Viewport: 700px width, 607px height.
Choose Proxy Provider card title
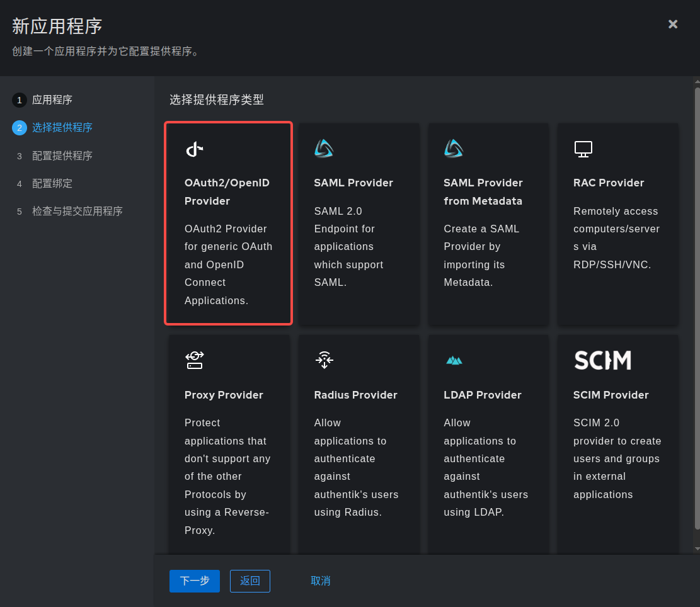pyautogui.click(x=224, y=395)
